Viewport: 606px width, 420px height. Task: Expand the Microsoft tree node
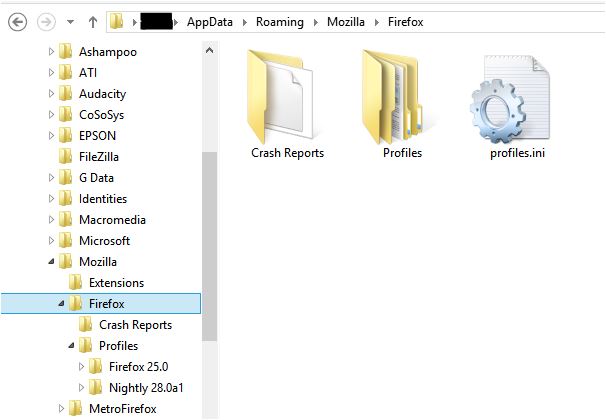click(x=51, y=241)
